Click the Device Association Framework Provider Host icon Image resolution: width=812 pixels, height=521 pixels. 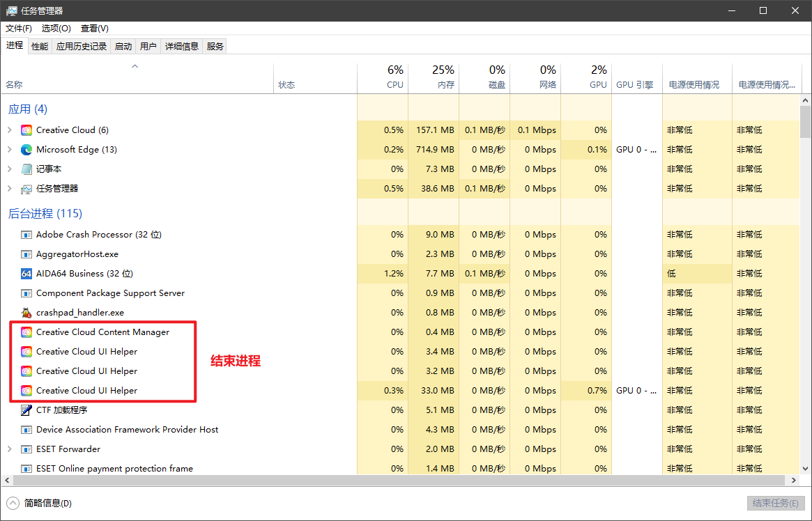coord(26,430)
